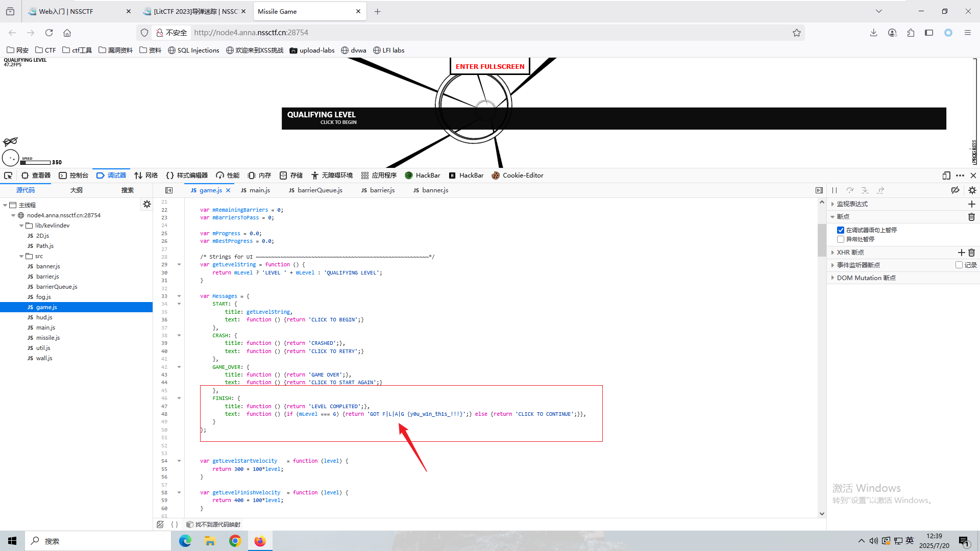The width and height of the screenshot is (980, 551).
Task: Select missile.js in the sources tree
Action: (x=48, y=337)
